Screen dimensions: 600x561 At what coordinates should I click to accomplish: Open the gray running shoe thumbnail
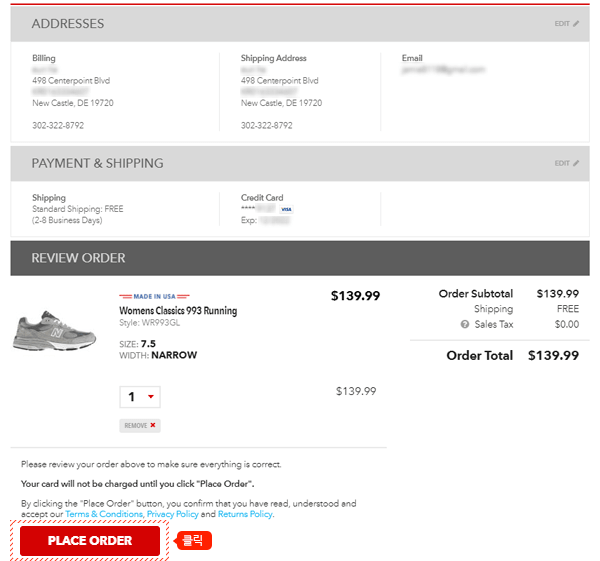(54, 329)
